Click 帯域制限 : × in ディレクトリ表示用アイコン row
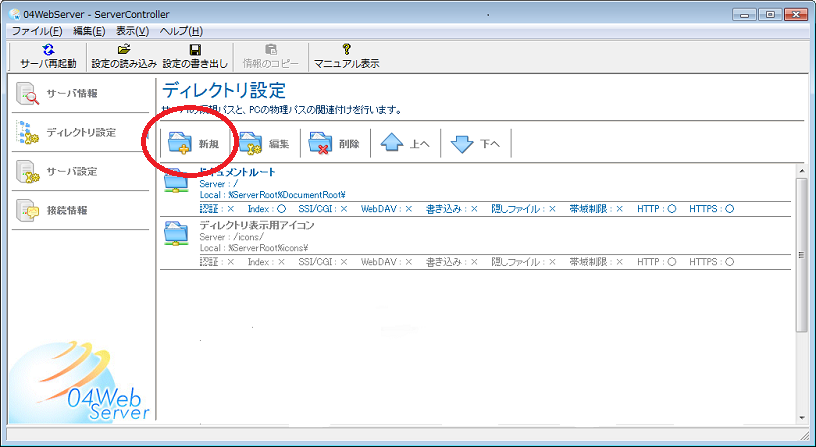Image resolution: width=816 pixels, height=447 pixels. [596, 262]
